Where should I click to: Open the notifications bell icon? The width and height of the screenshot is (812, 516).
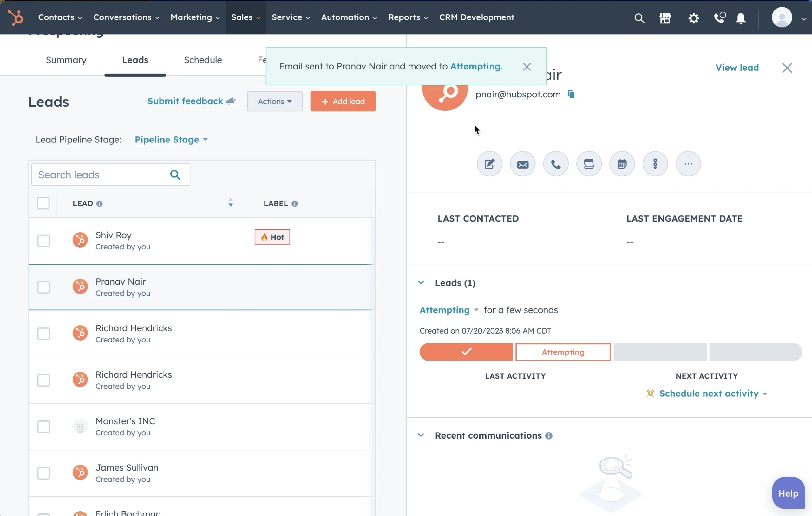(741, 18)
